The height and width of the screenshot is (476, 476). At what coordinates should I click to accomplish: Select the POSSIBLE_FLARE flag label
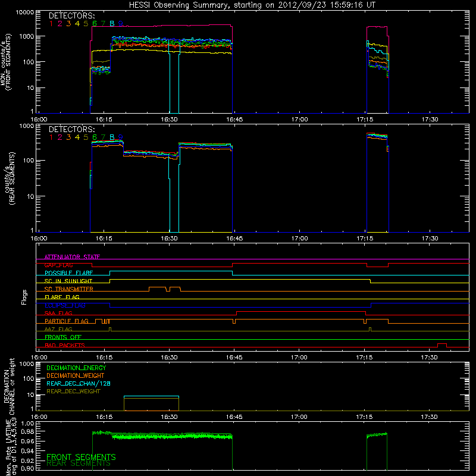pos(68,273)
